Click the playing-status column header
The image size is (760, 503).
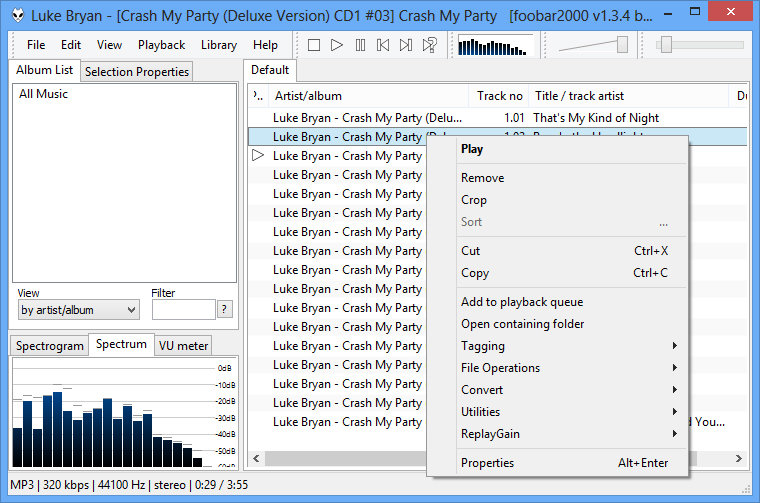[x=258, y=96]
